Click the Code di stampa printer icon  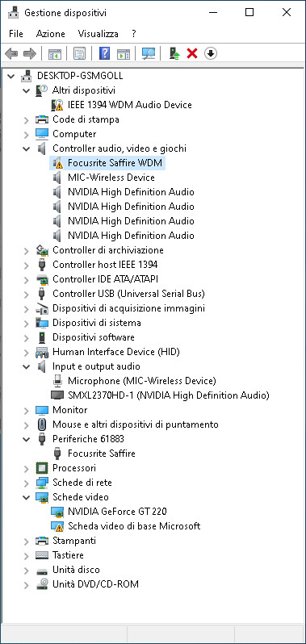[42, 119]
